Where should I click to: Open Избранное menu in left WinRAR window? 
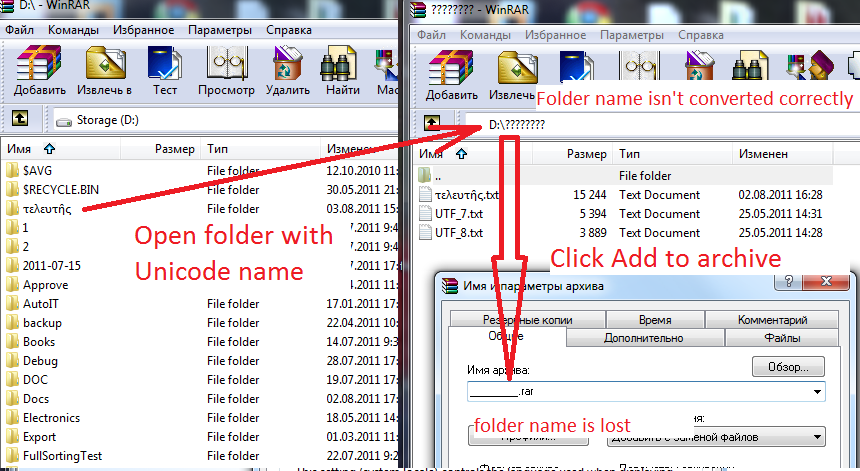[143, 30]
